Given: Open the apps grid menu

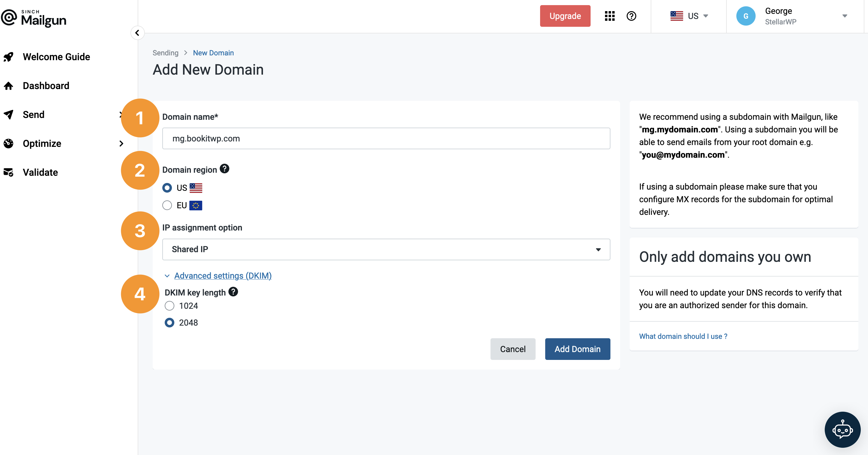Looking at the screenshot, I should 610,16.
